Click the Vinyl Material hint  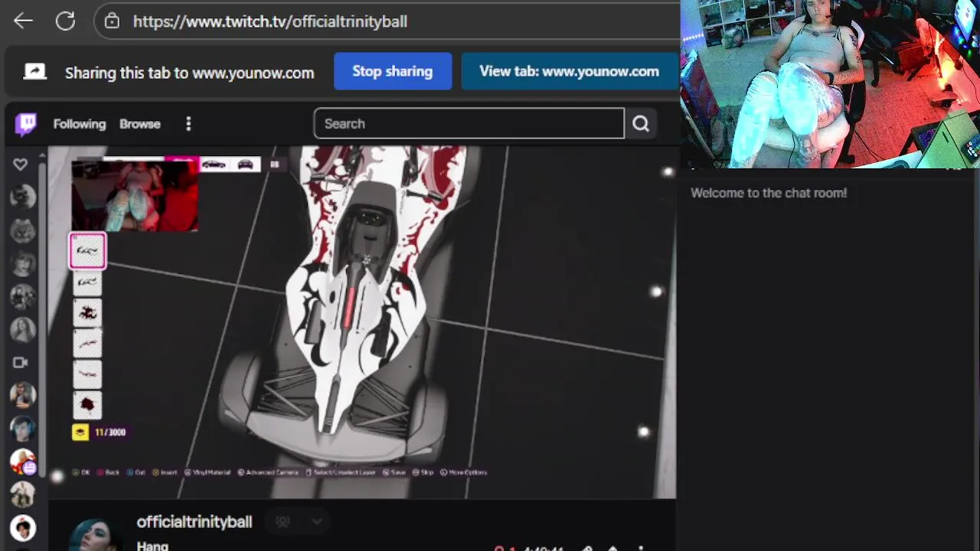click(207, 472)
